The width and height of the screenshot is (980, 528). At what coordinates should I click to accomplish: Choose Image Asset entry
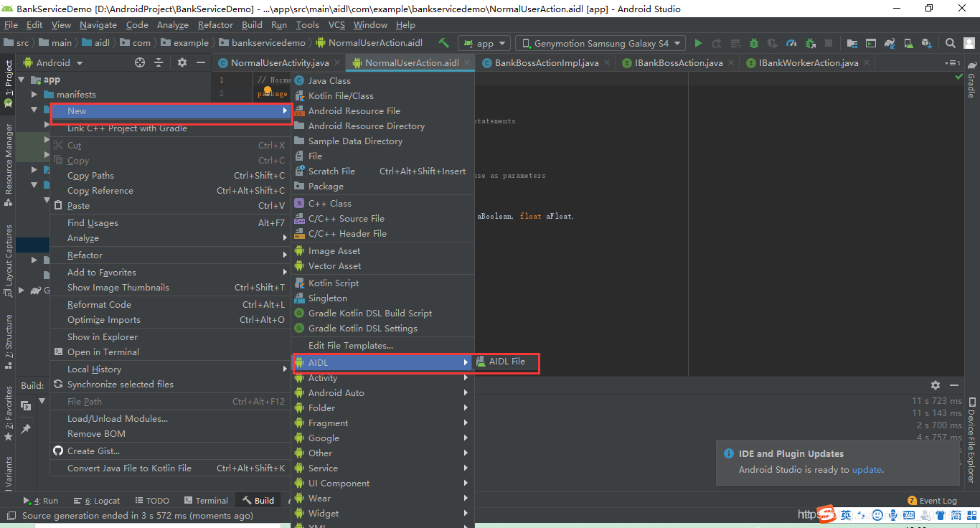pos(382,251)
